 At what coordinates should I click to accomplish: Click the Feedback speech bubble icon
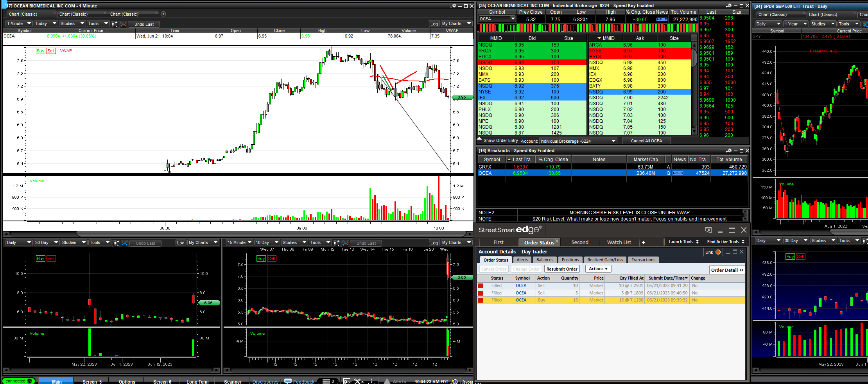click(288, 381)
